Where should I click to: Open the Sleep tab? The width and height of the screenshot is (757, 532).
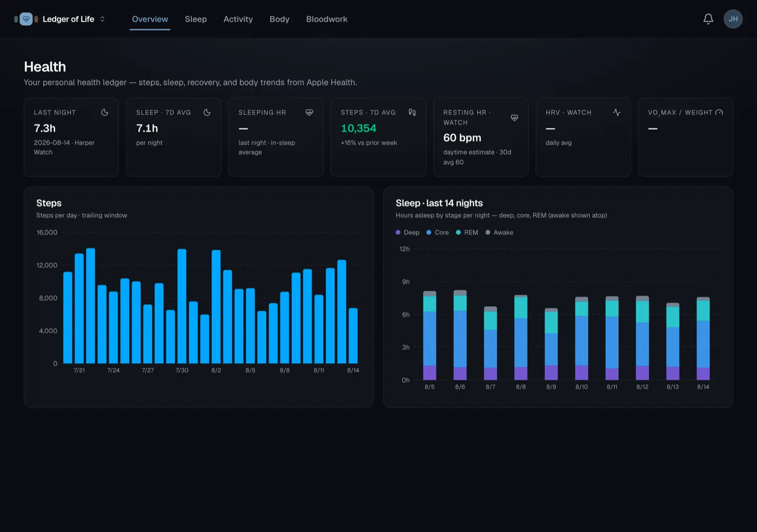click(x=196, y=19)
